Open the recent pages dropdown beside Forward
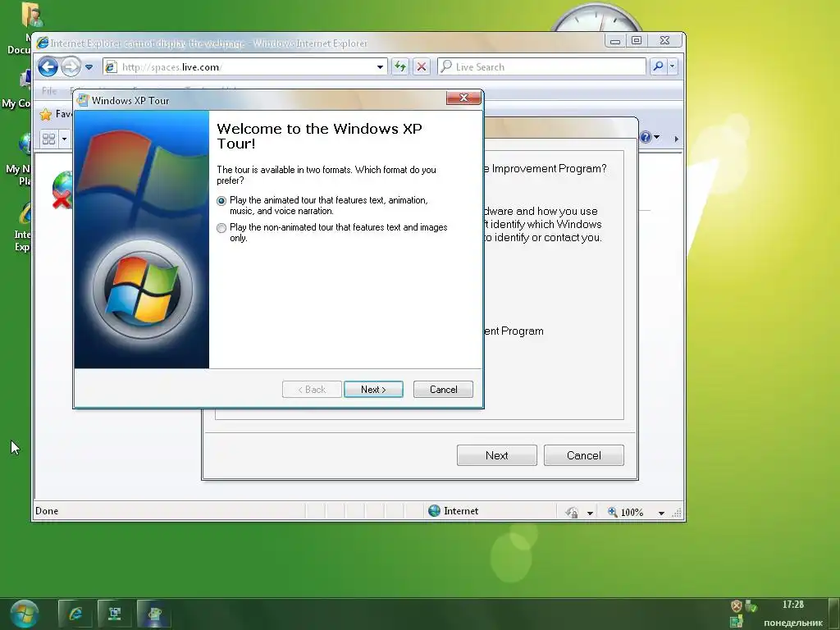The image size is (840, 630). tap(89, 67)
